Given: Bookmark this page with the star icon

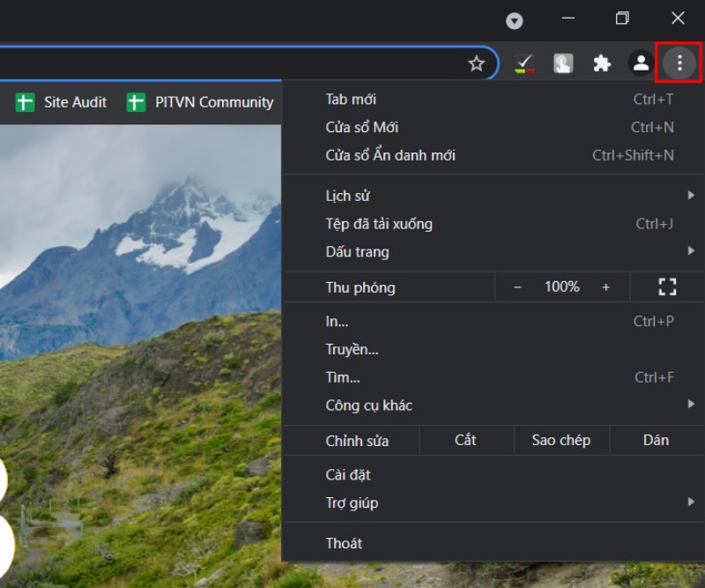Looking at the screenshot, I should (x=476, y=63).
